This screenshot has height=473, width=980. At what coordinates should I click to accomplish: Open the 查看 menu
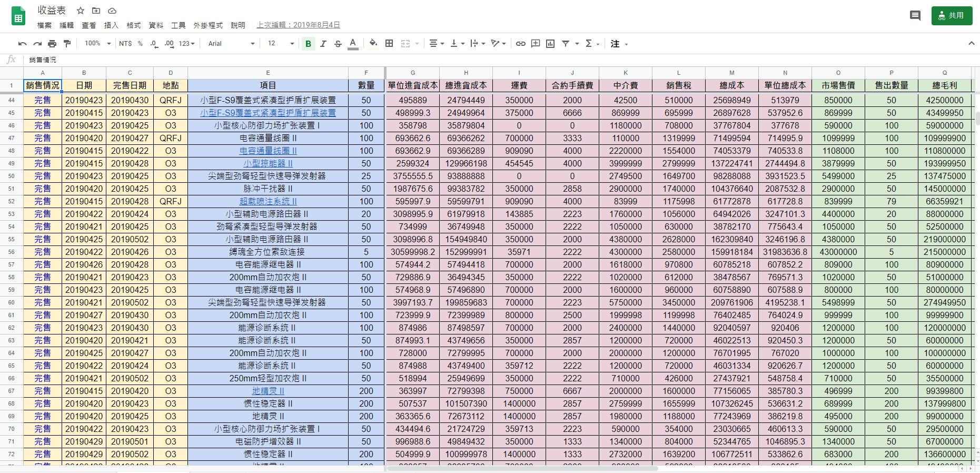[89, 25]
